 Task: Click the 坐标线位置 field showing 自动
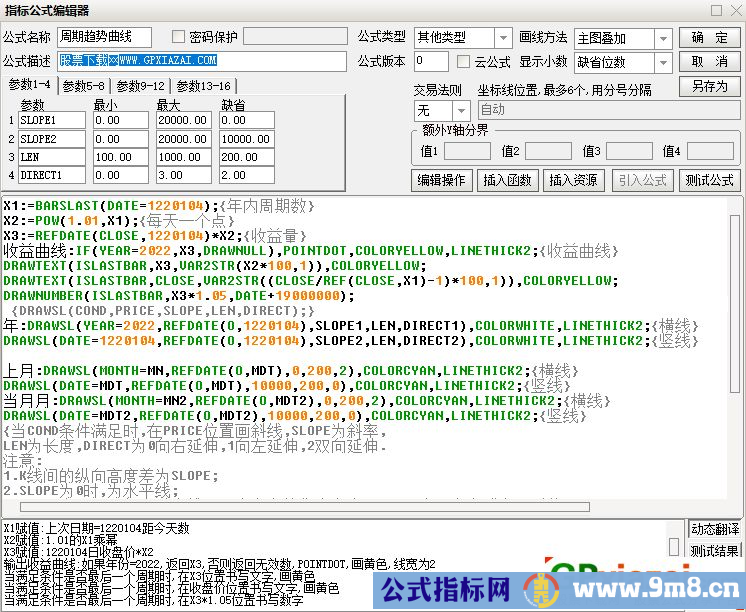pos(609,110)
